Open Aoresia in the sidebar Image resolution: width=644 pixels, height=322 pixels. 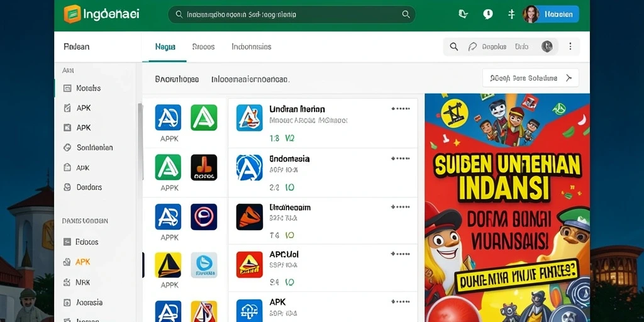point(89,303)
